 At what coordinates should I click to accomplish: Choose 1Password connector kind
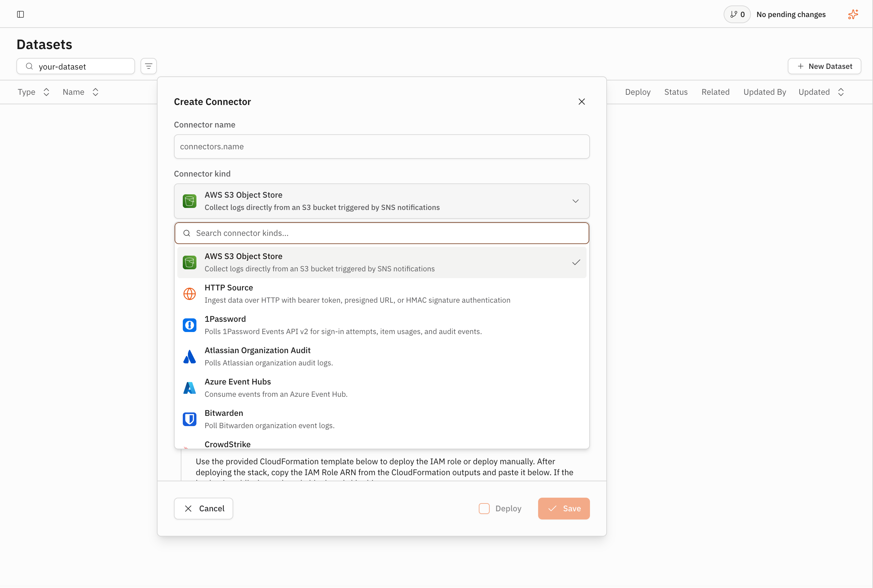point(382,325)
